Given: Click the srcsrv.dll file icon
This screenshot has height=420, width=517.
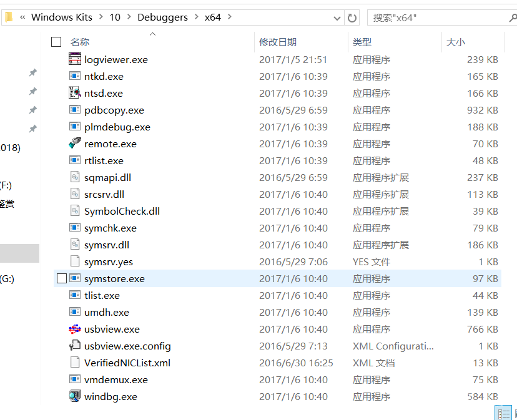Looking at the screenshot, I should tap(75, 194).
